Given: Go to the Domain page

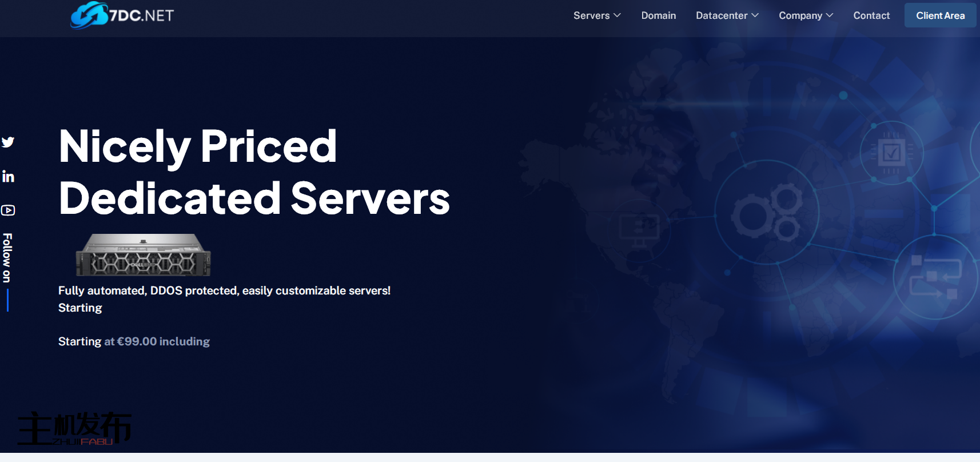Looking at the screenshot, I should 658,15.
